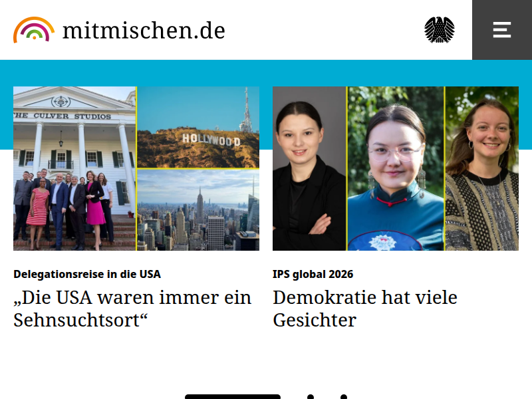Read article 'Demokratie hat viele Gesichter'
This screenshot has height=399, width=532.
[x=365, y=309]
